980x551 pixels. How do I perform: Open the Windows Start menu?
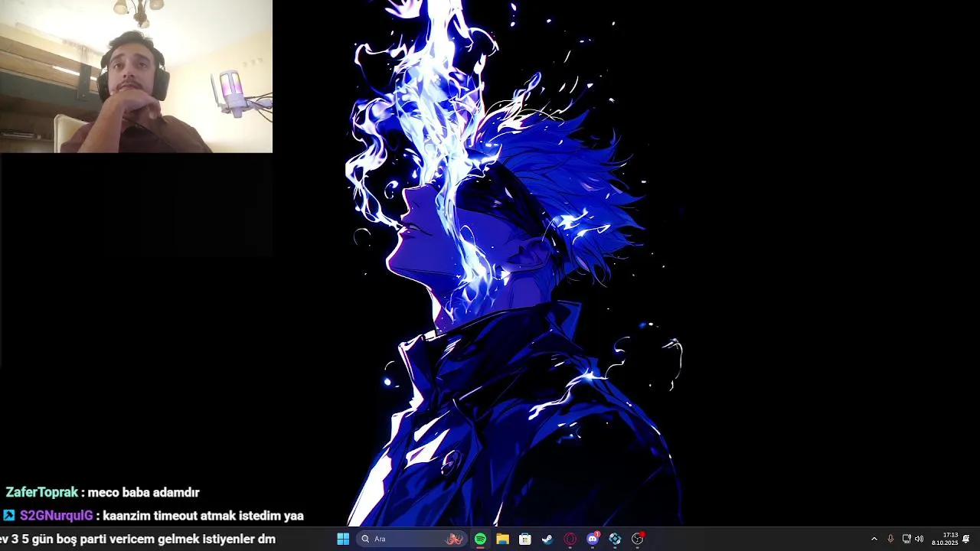[x=343, y=539]
